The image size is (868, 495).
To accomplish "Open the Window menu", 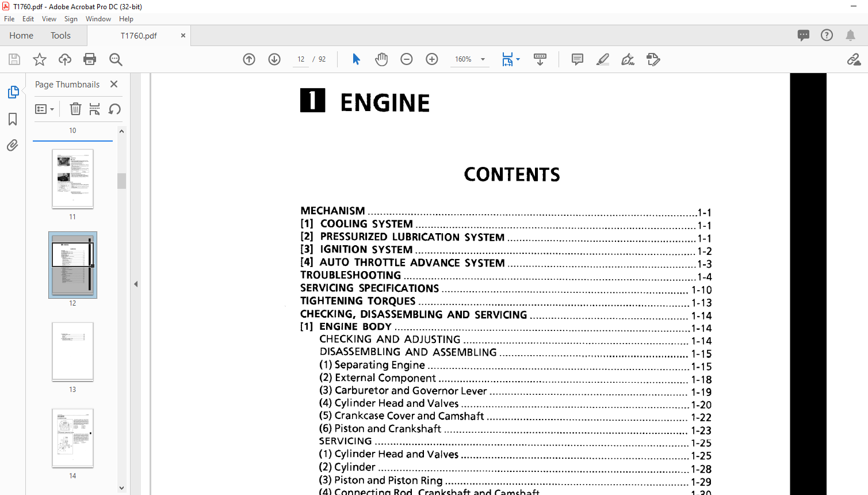I will tap(98, 19).
